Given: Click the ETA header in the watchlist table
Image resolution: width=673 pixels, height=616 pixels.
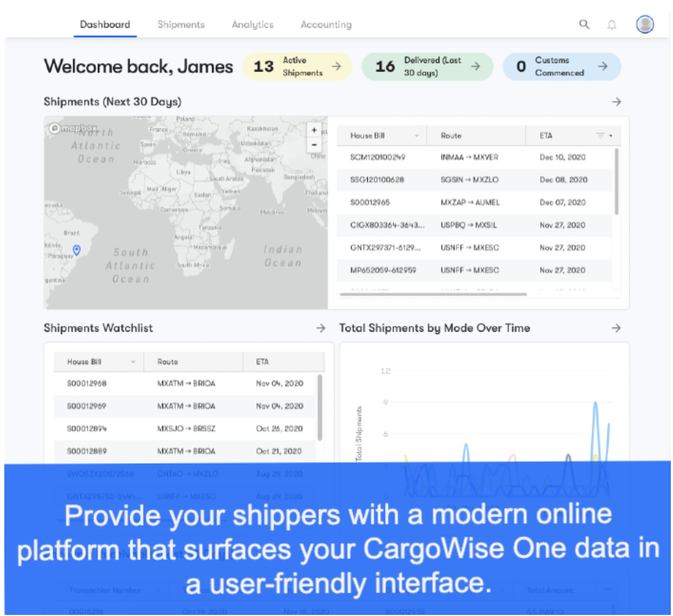Looking at the screenshot, I should click(x=262, y=362).
